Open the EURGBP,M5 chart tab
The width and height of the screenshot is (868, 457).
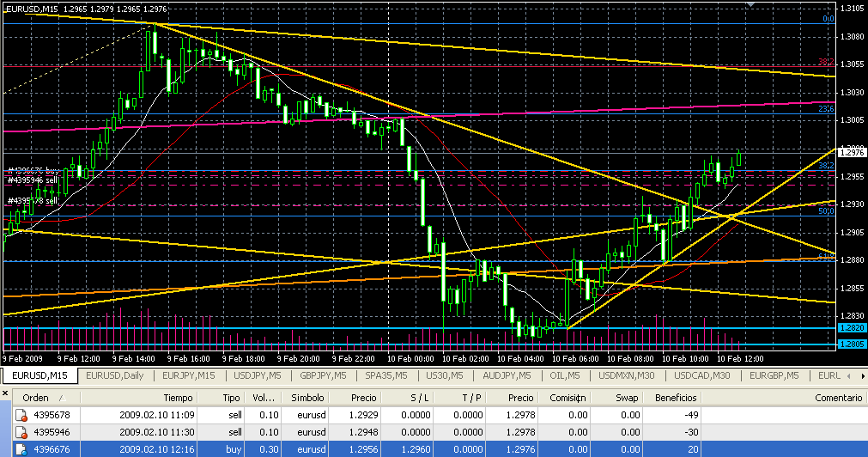coord(774,375)
